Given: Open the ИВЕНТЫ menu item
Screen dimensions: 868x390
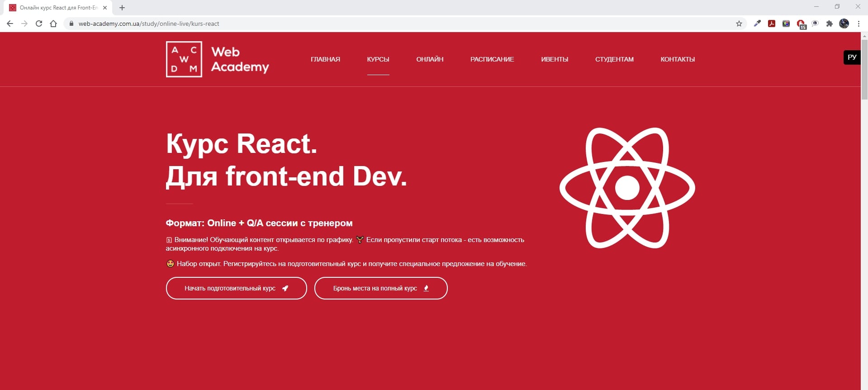Looking at the screenshot, I should coord(555,59).
